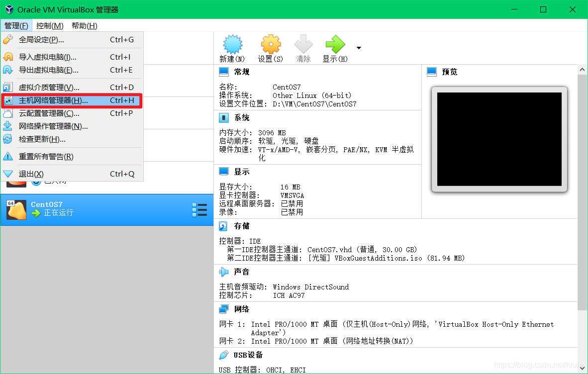Open 网络操作管理器(N) menu entry
The image size is (588, 374).
(x=72, y=126)
